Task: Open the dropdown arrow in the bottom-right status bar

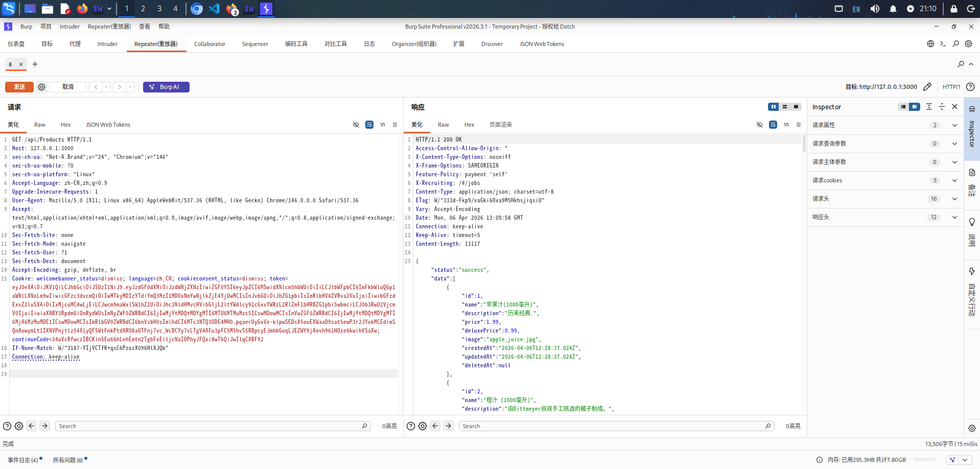Action: click(965, 460)
